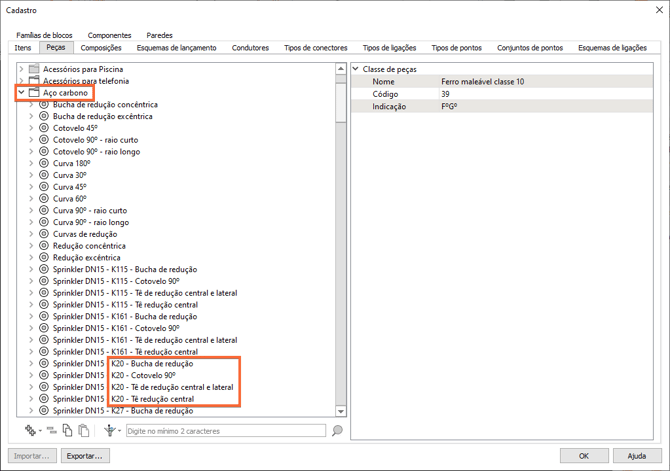Image resolution: width=670 pixels, height=471 pixels.
Task: Click the add new item icon in bottom toolbar
Action: coord(30,431)
